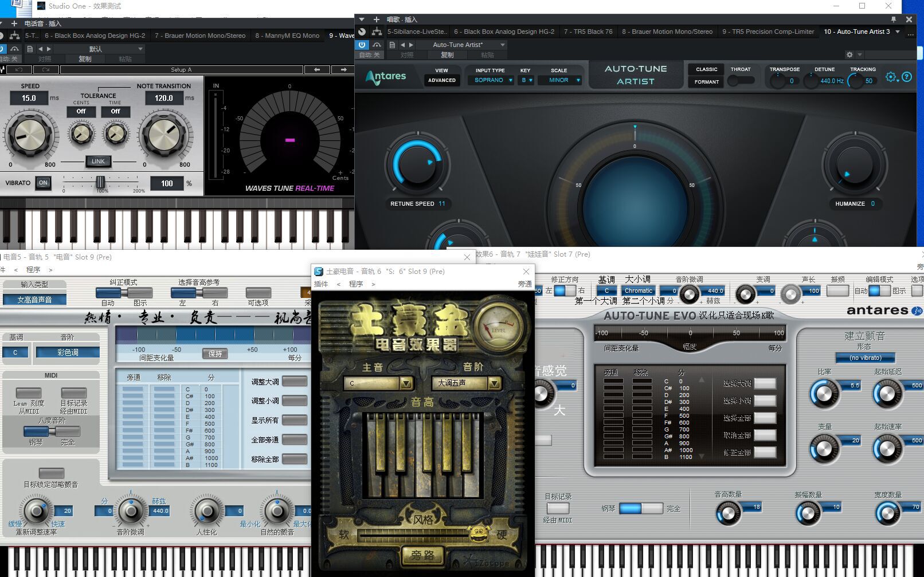The width and height of the screenshot is (924, 577).
Task: Click the Studio One icon in title bar
Action: 41,6
